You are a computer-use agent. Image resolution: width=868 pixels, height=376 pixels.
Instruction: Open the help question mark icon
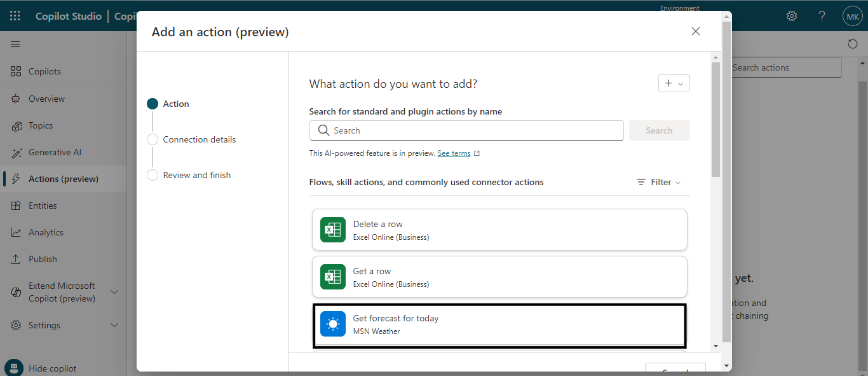point(822,16)
